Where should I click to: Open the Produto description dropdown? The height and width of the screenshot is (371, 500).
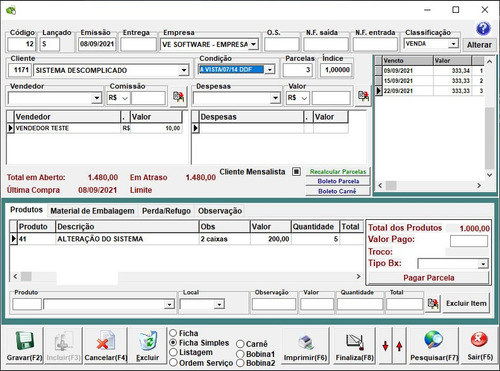tap(169, 304)
